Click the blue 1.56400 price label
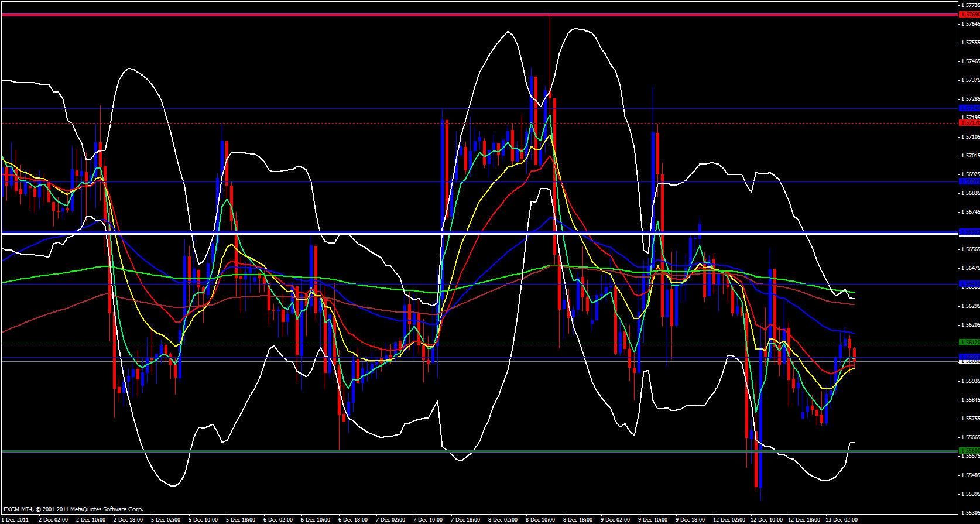The width and height of the screenshot is (980, 524). tap(969, 284)
